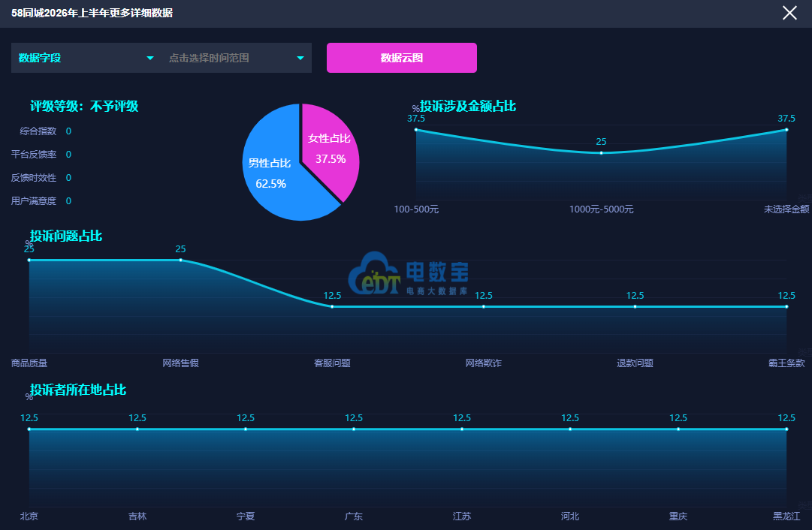Click the 平台反馈率 label

(34, 154)
